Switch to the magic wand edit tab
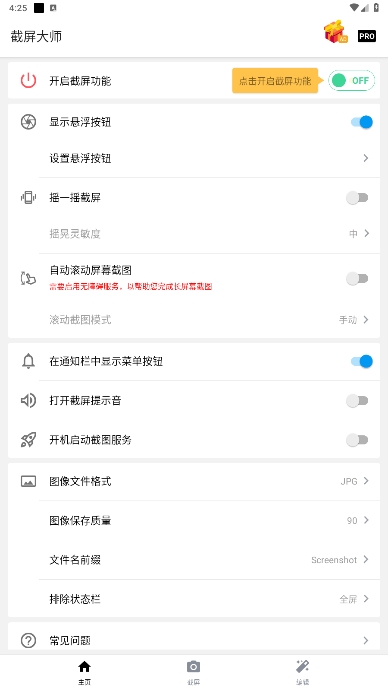 (302, 672)
